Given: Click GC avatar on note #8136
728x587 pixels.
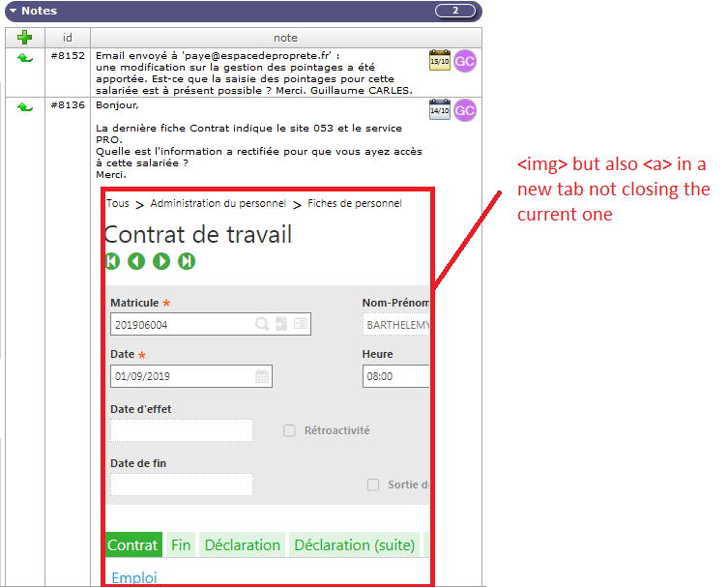Looking at the screenshot, I should pyautogui.click(x=465, y=110).
